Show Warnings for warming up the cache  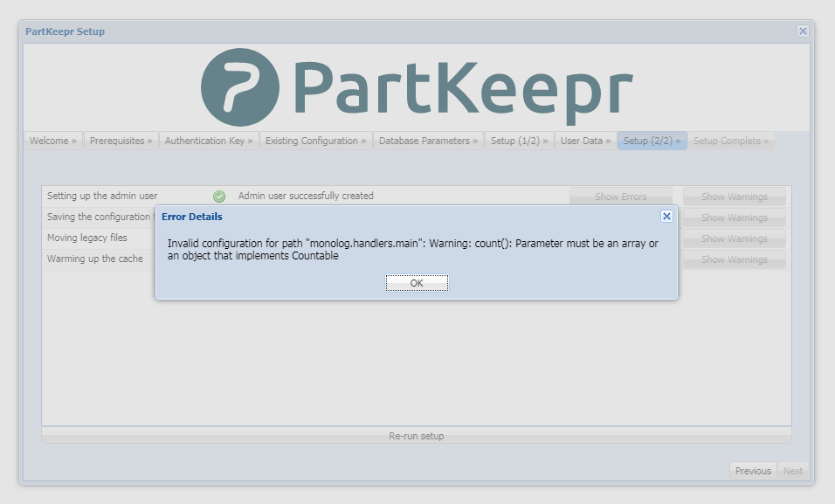pos(735,259)
